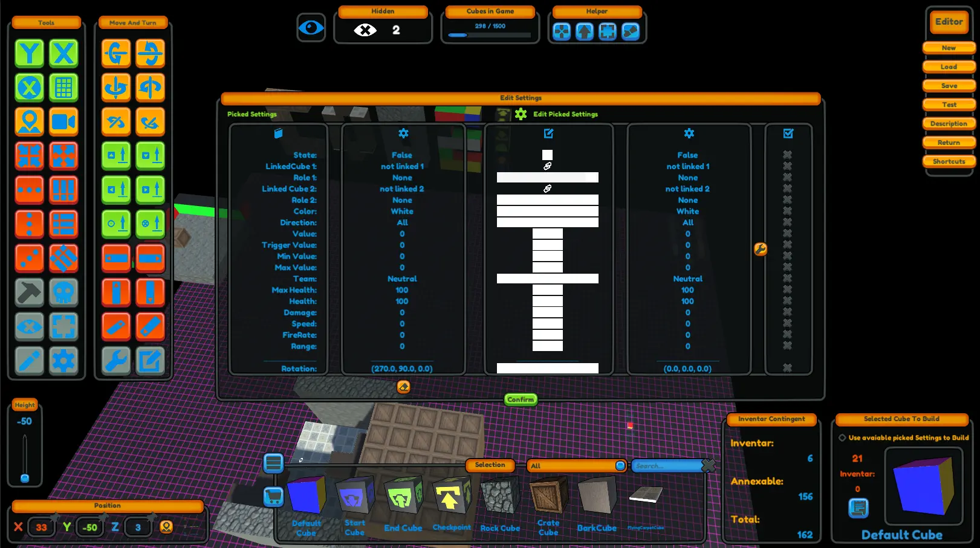This screenshot has height=548, width=980.
Task: Click the Direction field in Edit column
Action: pos(548,222)
